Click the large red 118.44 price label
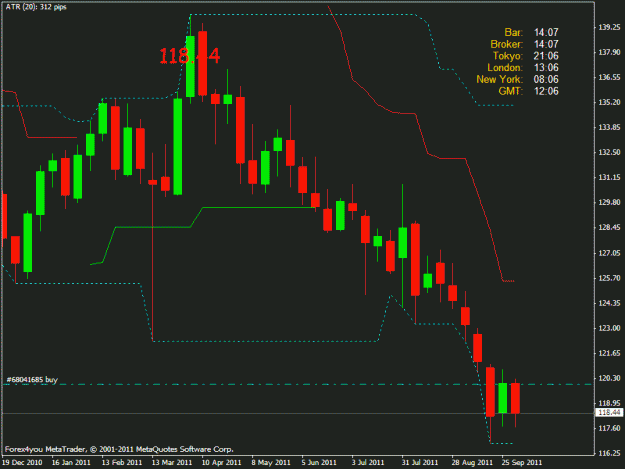The width and height of the screenshot is (625, 469). point(190,56)
